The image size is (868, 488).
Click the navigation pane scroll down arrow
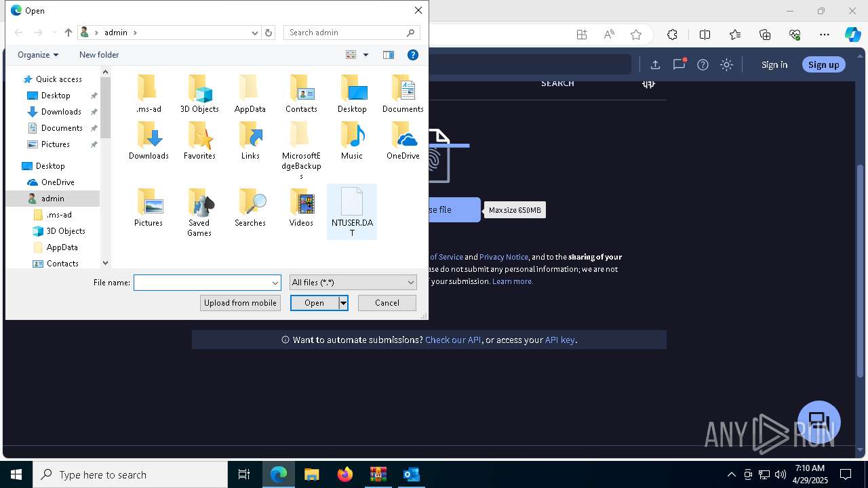[105, 263]
